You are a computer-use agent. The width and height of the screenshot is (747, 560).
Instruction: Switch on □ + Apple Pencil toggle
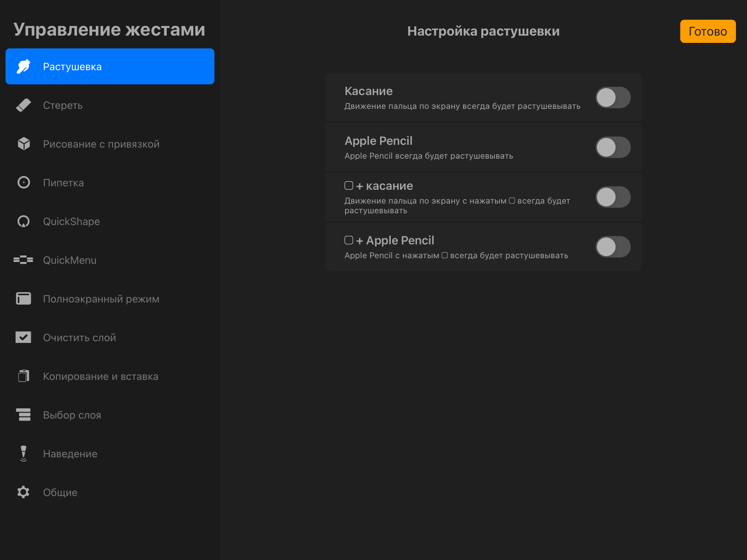point(613,247)
